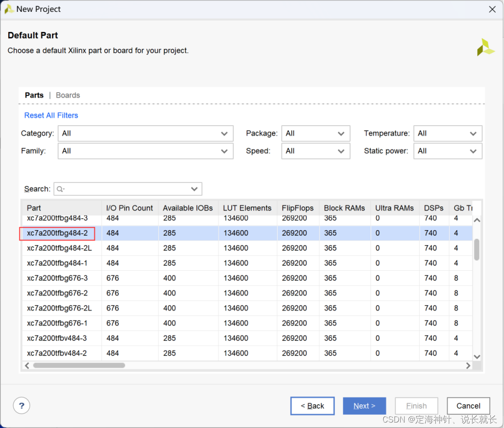Click the vertical scrollbar thumb

pyautogui.click(x=477, y=249)
